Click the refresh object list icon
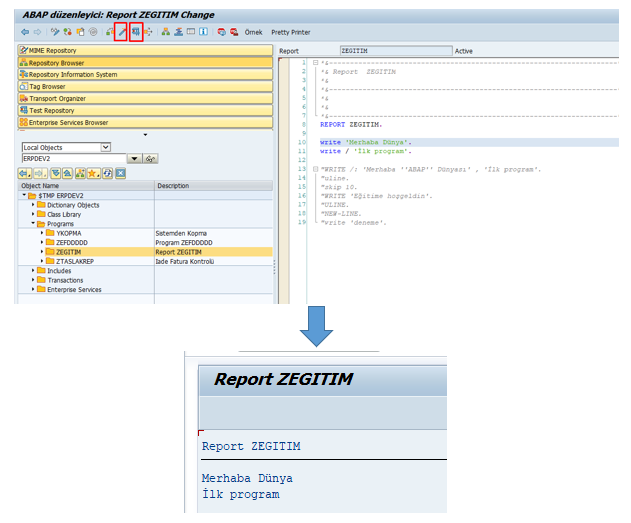This screenshot has height=523, width=631. pos(105,173)
